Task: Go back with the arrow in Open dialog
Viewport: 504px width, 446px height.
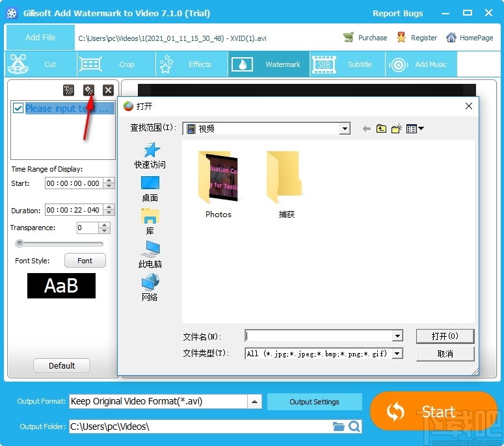Action: (366, 129)
